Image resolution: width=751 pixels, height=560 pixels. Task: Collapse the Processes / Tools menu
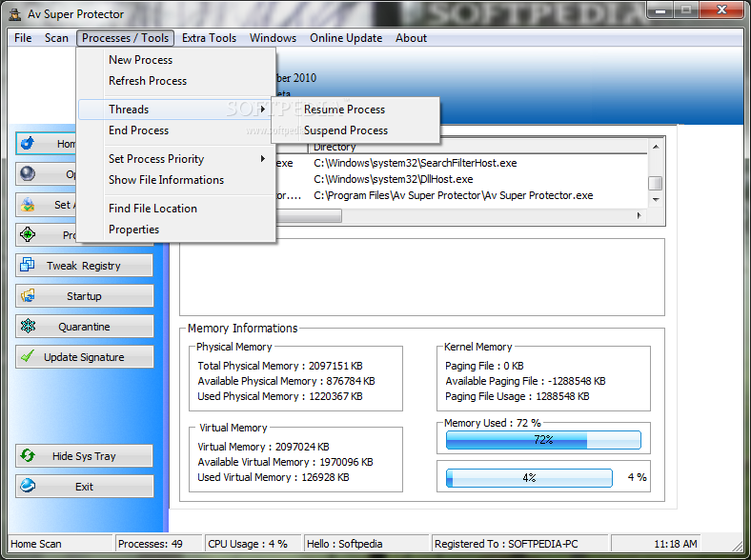125,38
